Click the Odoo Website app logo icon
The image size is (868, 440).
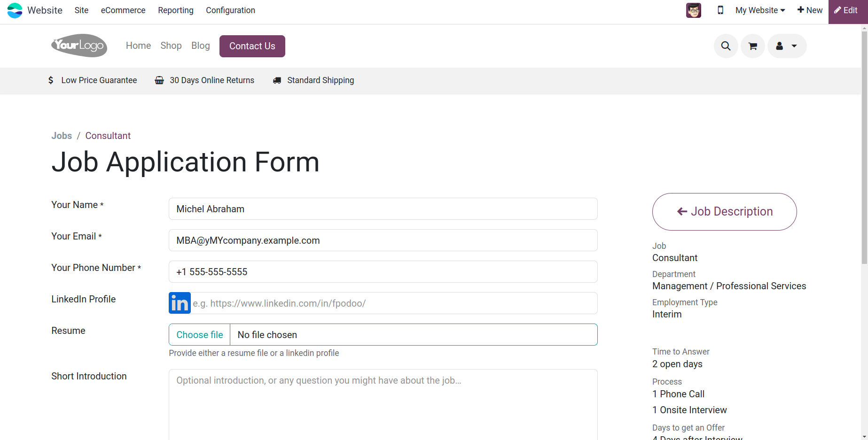tap(15, 10)
